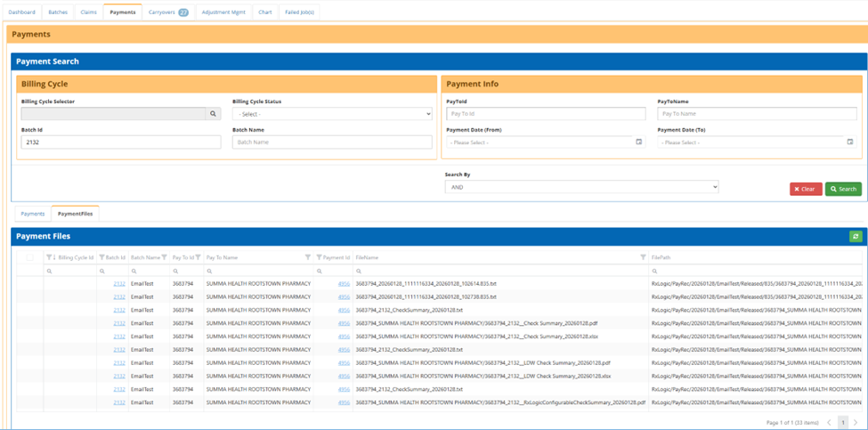Refresh the Payment Files grid
Viewport: 868px width, 430px height.
[x=856, y=236]
